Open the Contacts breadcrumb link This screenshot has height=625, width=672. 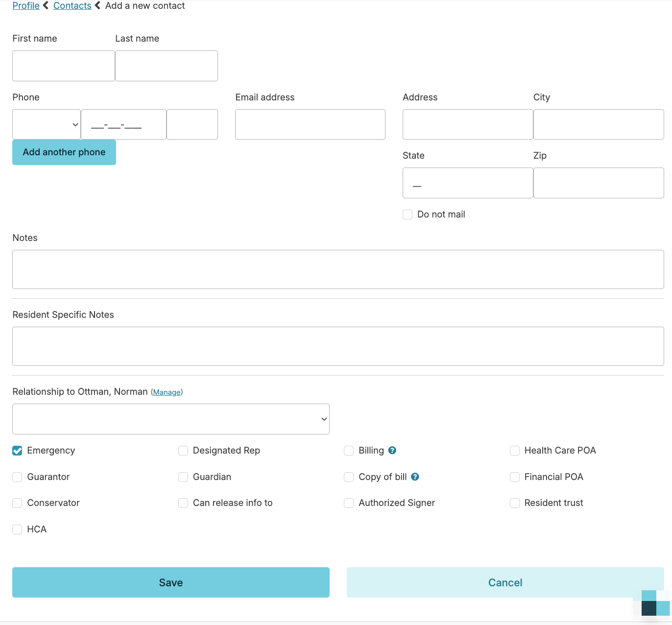[x=72, y=5]
